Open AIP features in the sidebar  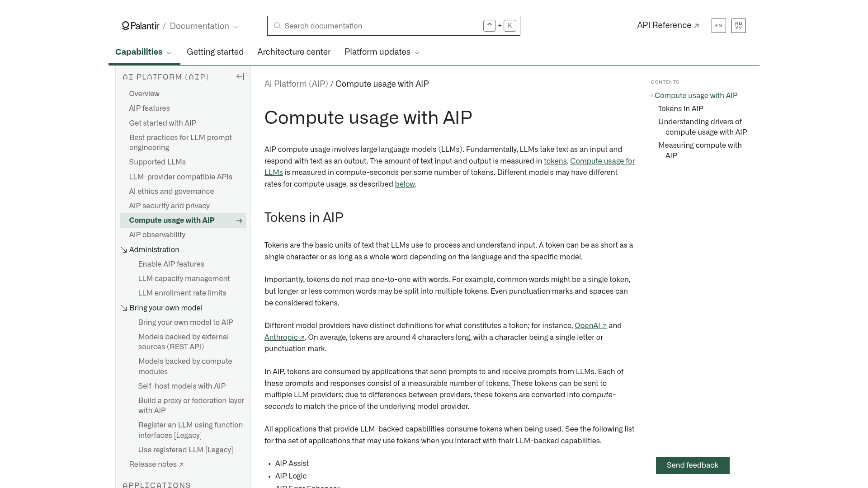coord(149,108)
